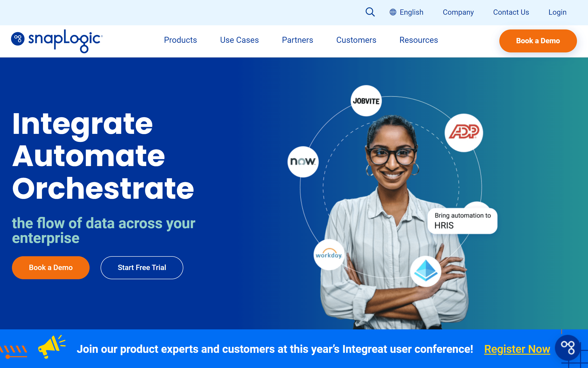Follow the Register Now link
The height and width of the screenshot is (368, 588).
tap(517, 349)
